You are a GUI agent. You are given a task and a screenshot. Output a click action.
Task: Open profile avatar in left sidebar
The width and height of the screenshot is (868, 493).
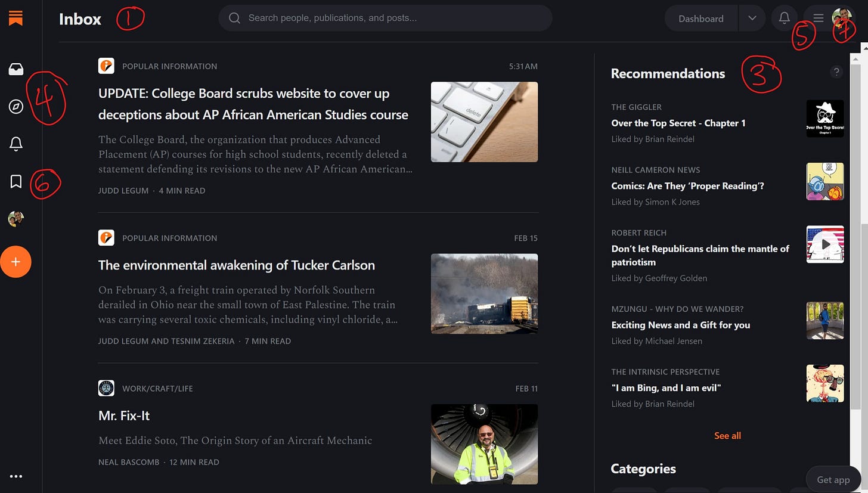(x=16, y=219)
